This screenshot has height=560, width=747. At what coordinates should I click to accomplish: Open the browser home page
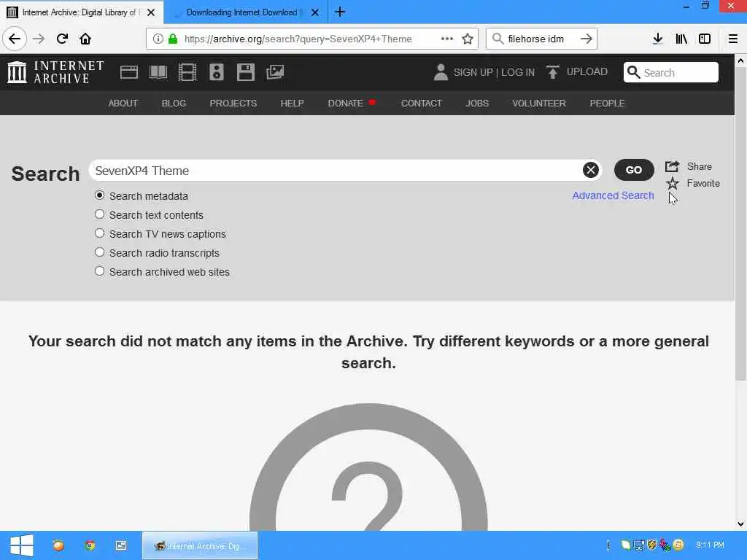tap(85, 39)
